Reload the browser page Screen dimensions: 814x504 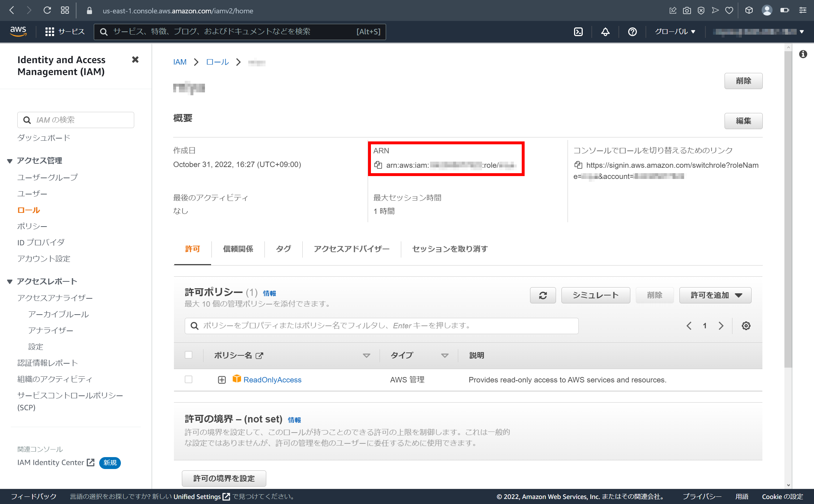coord(47,10)
